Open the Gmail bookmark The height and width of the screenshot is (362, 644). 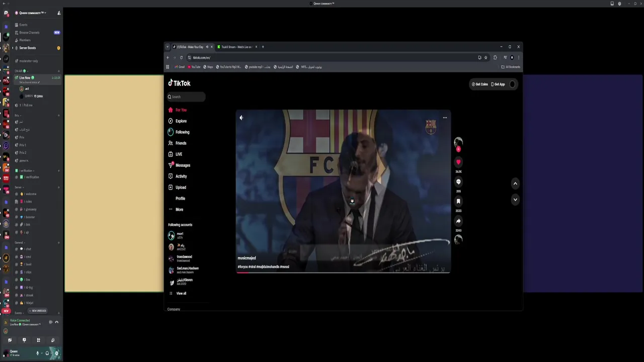(x=180, y=67)
